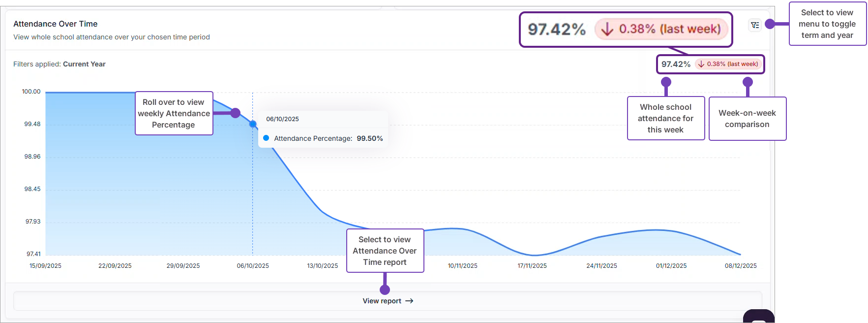Click the arrow icon beside View report

click(409, 301)
